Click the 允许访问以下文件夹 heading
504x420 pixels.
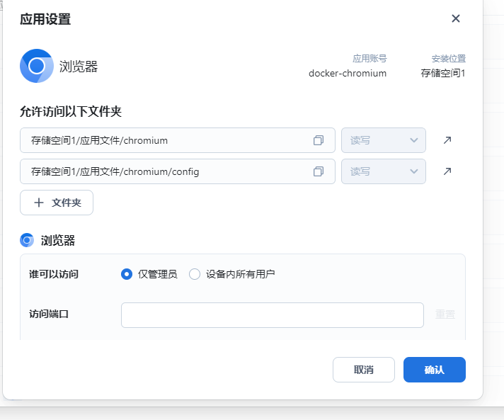click(x=71, y=112)
